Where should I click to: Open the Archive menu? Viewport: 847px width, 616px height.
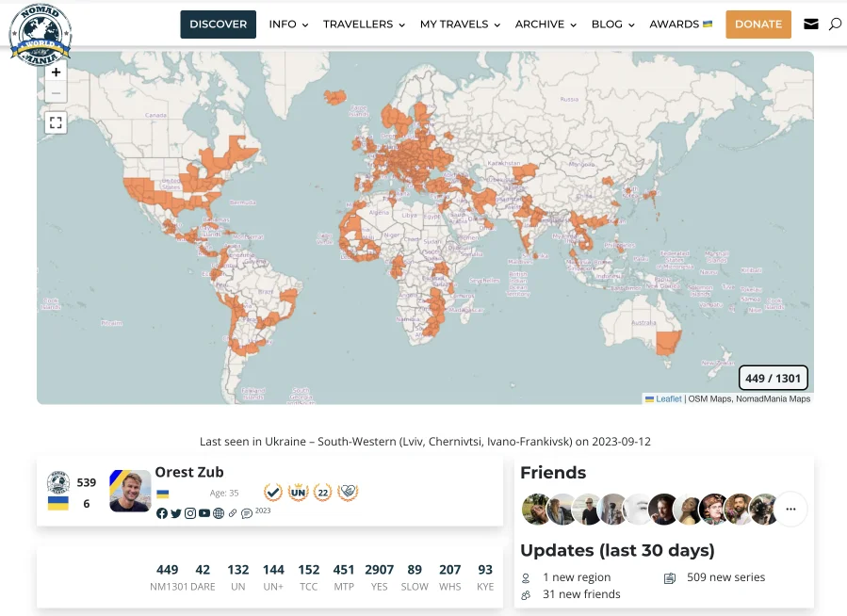tap(546, 24)
